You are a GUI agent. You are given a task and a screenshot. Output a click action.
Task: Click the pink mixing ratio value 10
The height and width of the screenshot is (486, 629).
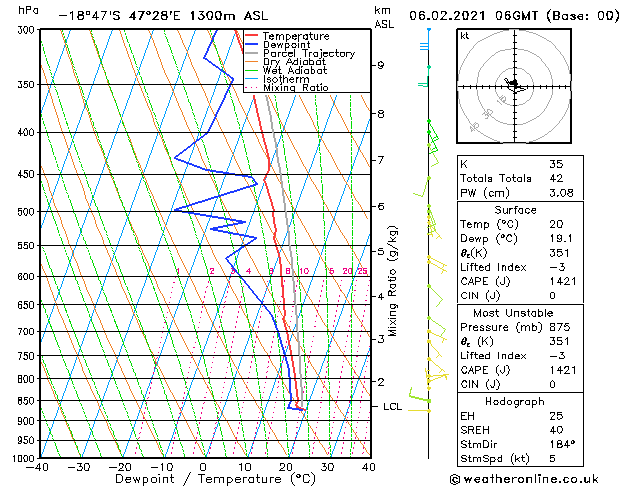(304, 271)
